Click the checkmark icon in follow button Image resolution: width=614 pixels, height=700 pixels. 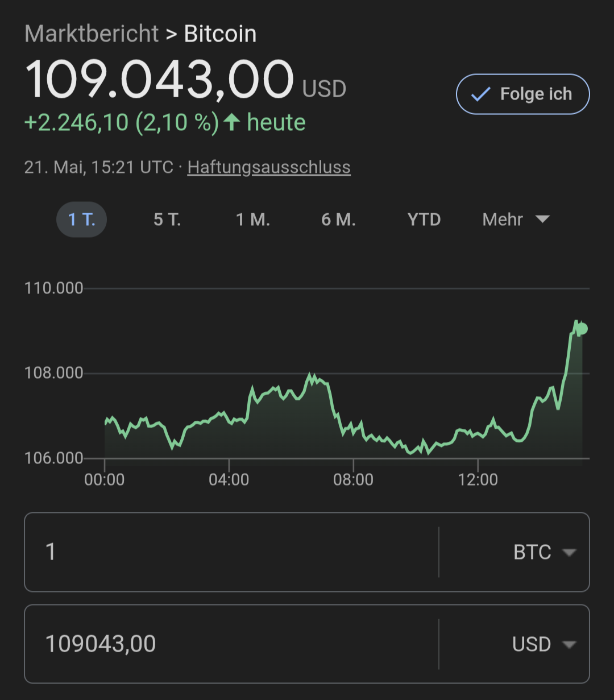(x=480, y=94)
